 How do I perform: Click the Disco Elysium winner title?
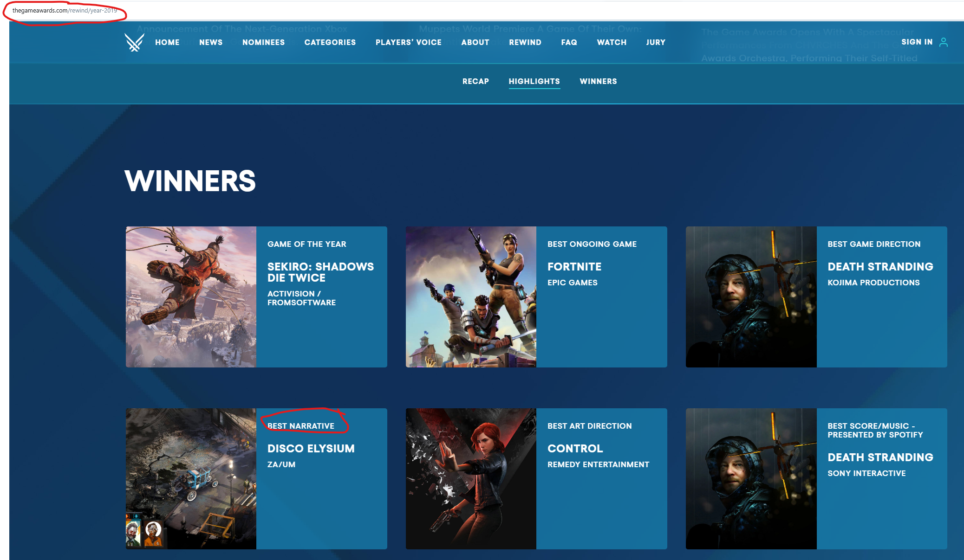pos(311,449)
